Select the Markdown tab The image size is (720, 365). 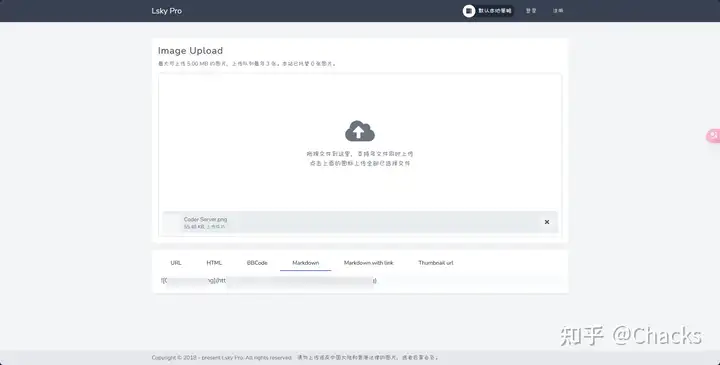[x=305, y=263]
